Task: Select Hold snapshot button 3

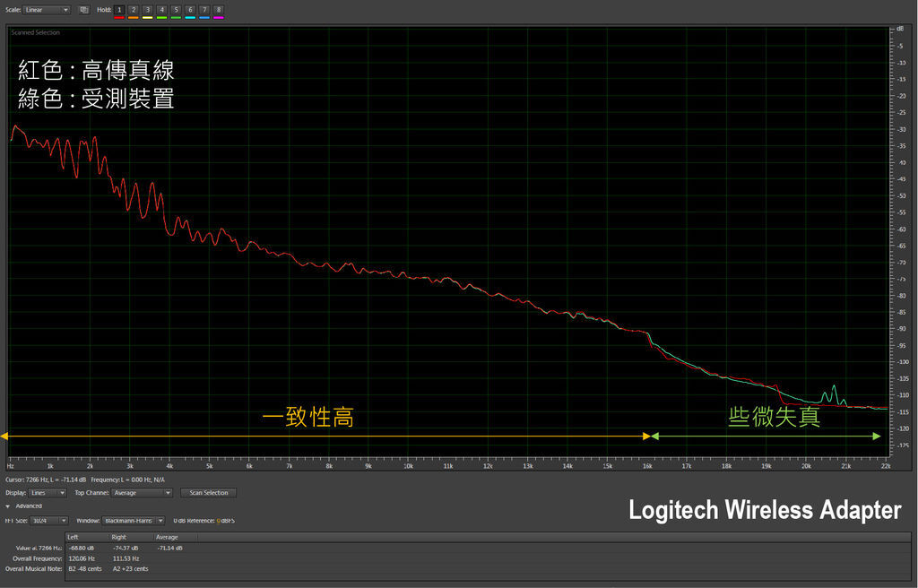Action: (146, 10)
